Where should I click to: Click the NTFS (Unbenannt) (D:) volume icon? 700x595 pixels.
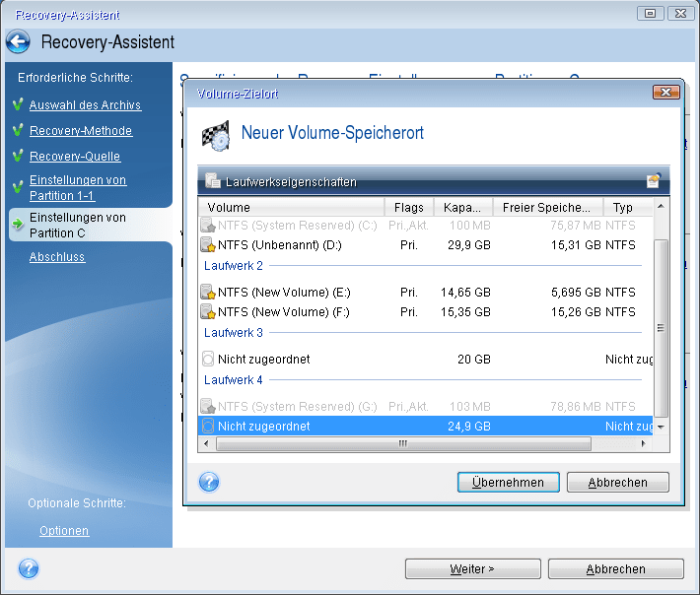(x=208, y=244)
